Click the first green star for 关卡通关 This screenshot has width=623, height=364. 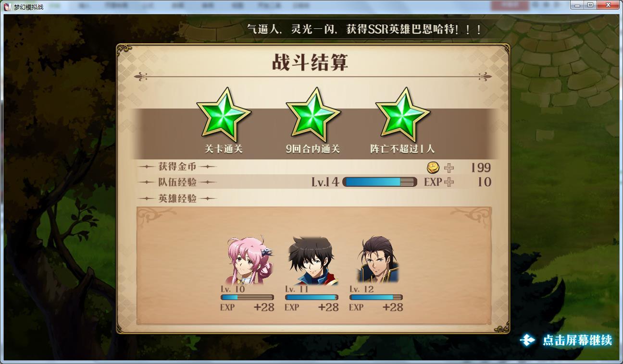pyautogui.click(x=224, y=115)
